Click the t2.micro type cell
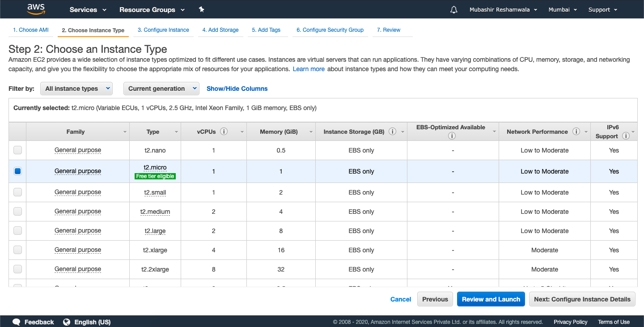Viewport: 644px width, 327px height. pos(155,167)
